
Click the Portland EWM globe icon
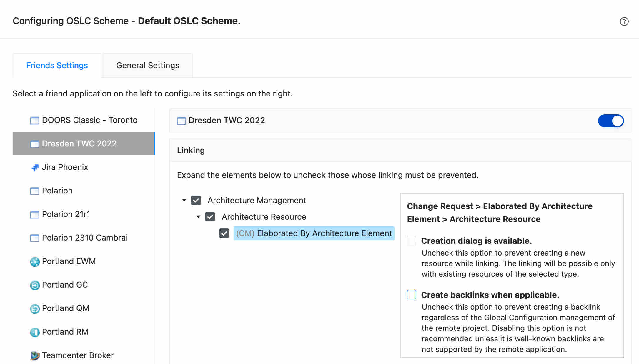pos(35,261)
